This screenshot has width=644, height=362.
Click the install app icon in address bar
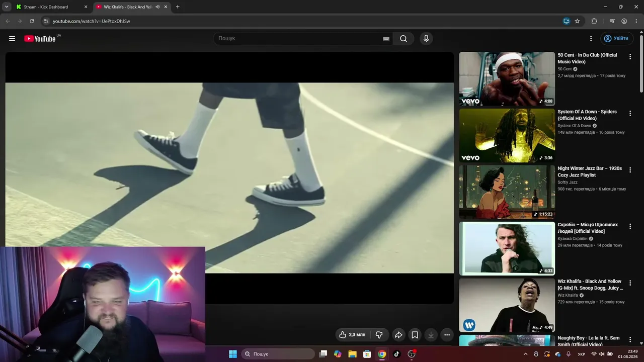coord(567,21)
